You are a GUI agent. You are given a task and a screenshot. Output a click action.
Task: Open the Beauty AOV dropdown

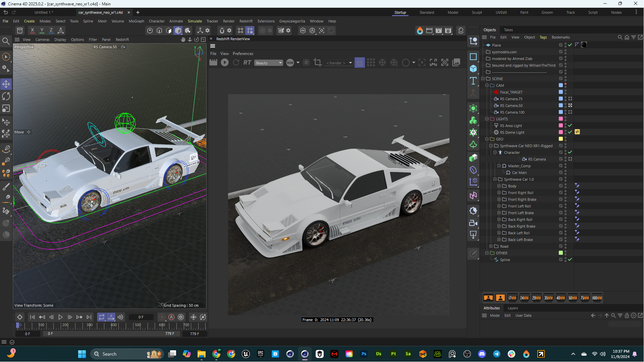click(269, 63)
